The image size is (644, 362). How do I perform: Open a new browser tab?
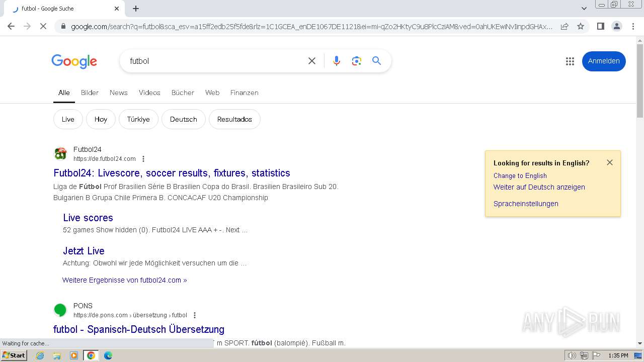(x=136, y=9)
